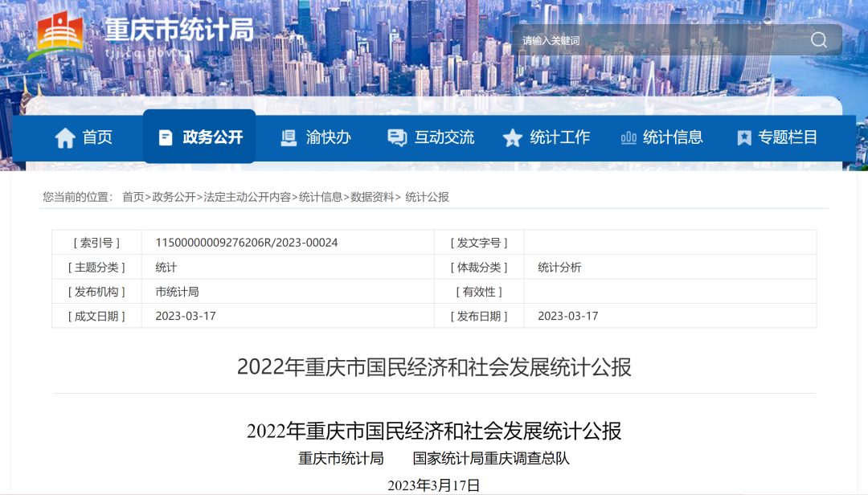The height and width of the screenshot is (495, 868).
Task: Click the [ 主题分类 ] label cell
Action: point(97,268)
